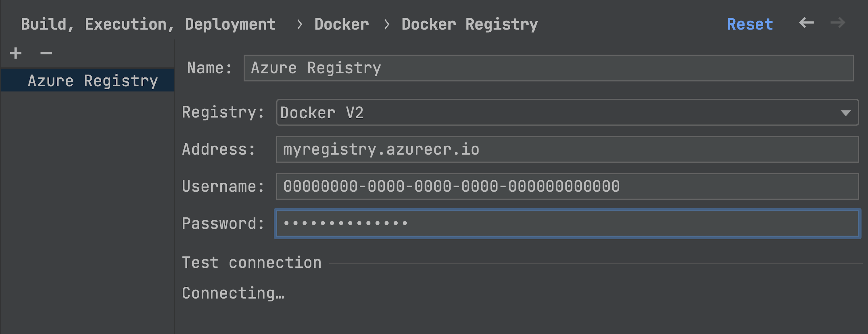Click the Registry: label
The height and width of the screenshot is (334, 868).
[x=223, y=112]
